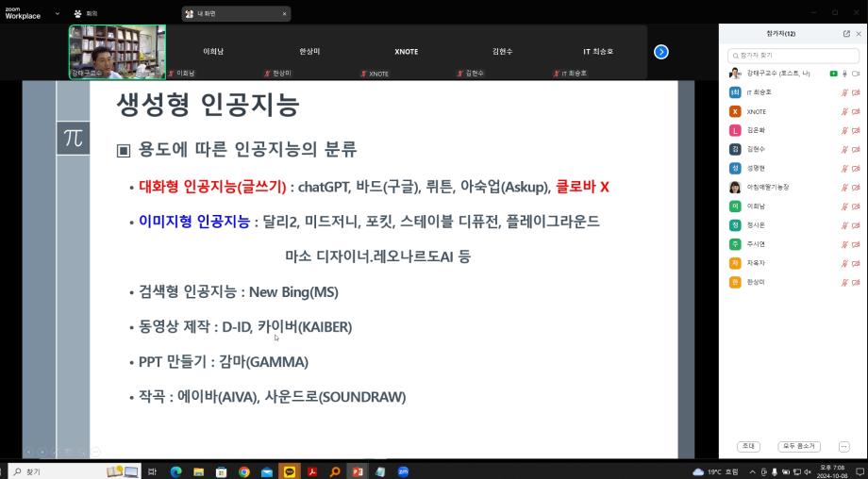Viewport: 868px width, 479px height.
Task: Show next page of video thumbnails
Action: 661,52
